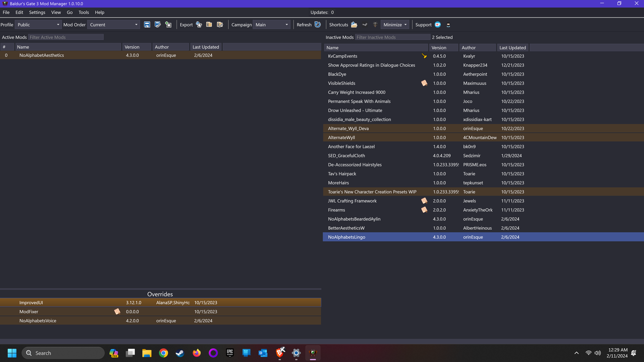Open the Settings menu
Viewport: 644px width, 362px height.
coord(37,12)
